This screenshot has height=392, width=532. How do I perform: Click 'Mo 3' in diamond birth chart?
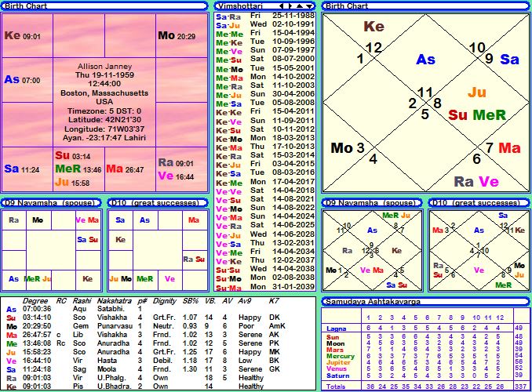(x=348, y=148)
